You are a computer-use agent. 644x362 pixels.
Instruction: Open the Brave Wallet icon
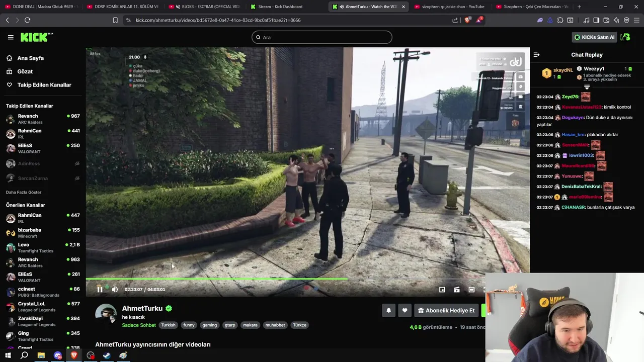606,20
